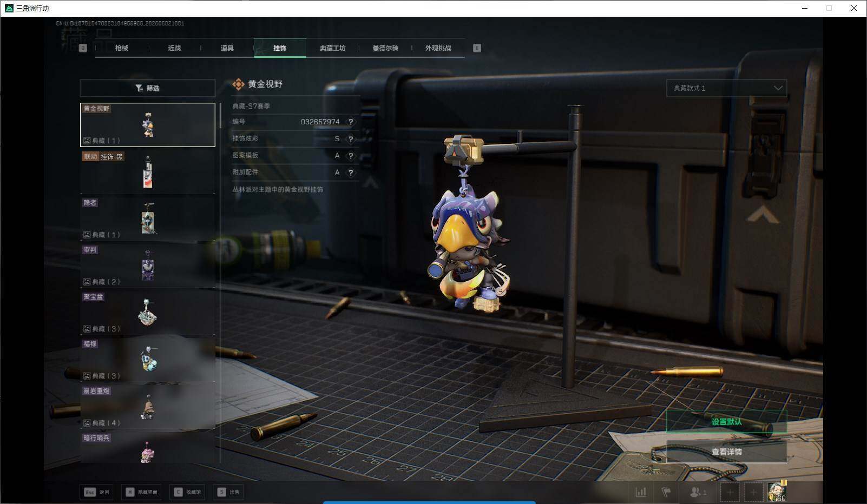This screenshot has width=867, height=504.
Task: Click the question mark next to 挂饰炫彩
Action: [351, 139]
